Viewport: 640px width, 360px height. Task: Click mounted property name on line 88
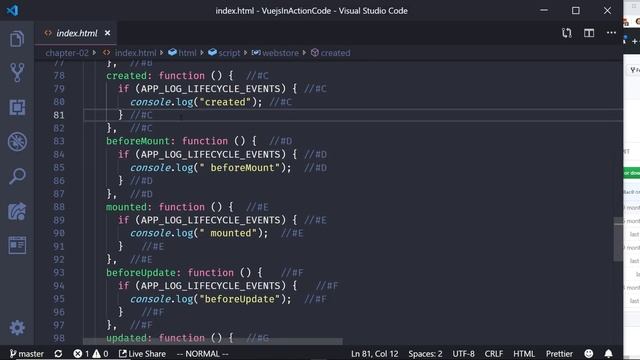pyautogui.click(x=127, y=207)
